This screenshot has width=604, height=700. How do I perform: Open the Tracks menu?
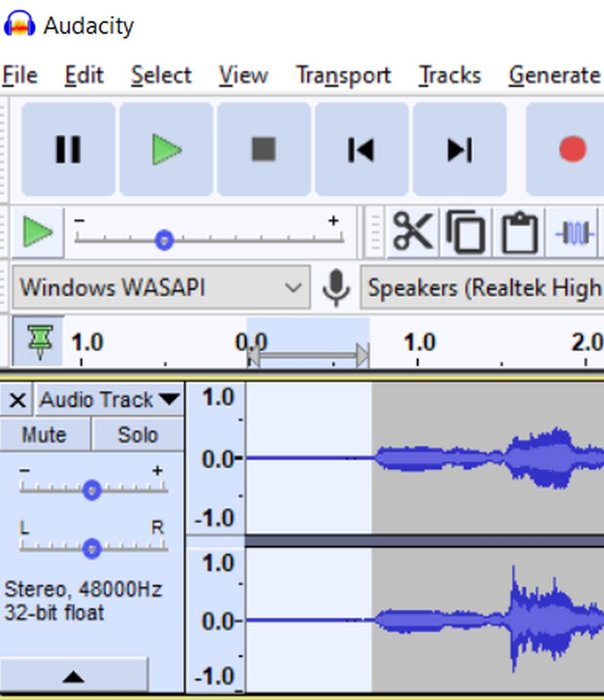pos(450,75)
